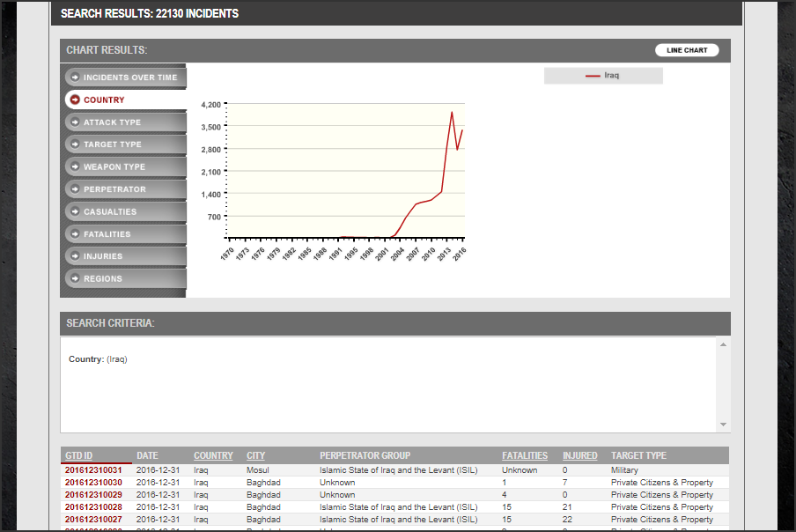Screen dimensions: 796x532
Task: Sort results by Fatalities column header
Action: tap(524, 455)
